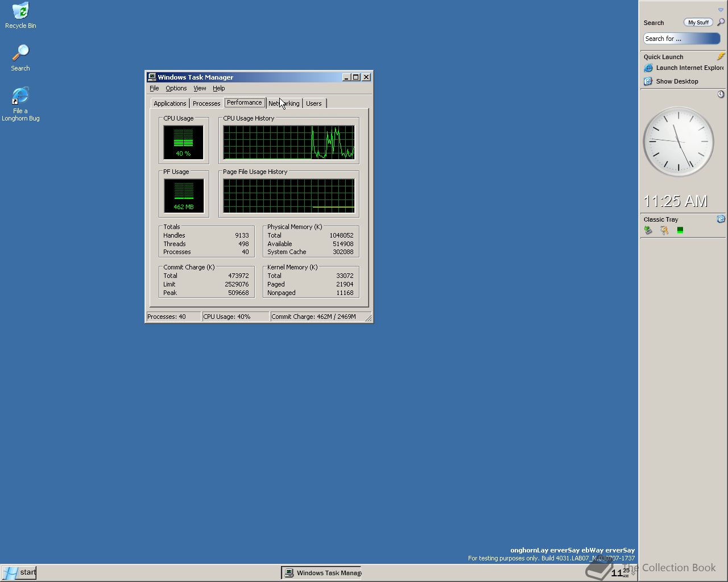This screenshot has height=582, width=728.
Task: Click the small clock tile icon
Action: click(x=721, y=94)
